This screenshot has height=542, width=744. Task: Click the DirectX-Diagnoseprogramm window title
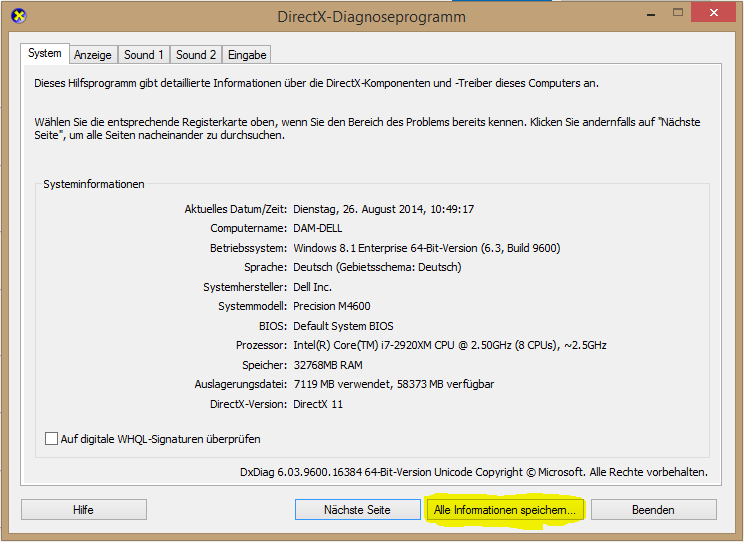click(x=372, y=17)
